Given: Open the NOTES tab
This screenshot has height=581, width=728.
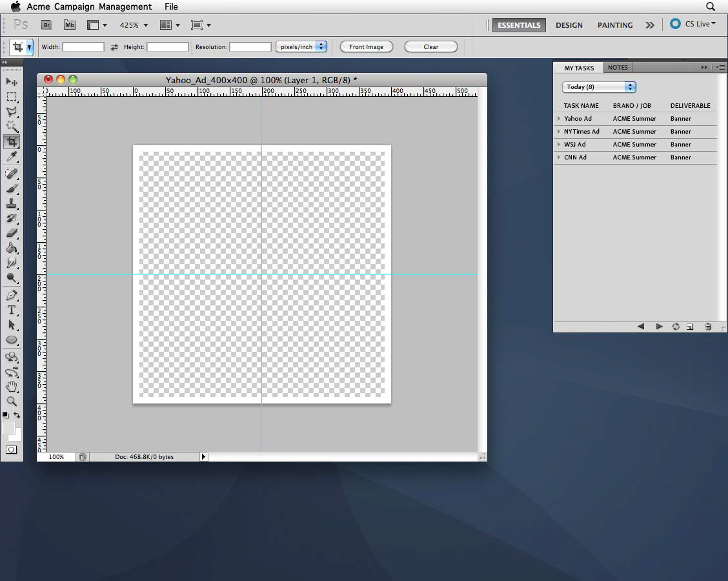Looking at the screenshot, I should coord(618,67).
